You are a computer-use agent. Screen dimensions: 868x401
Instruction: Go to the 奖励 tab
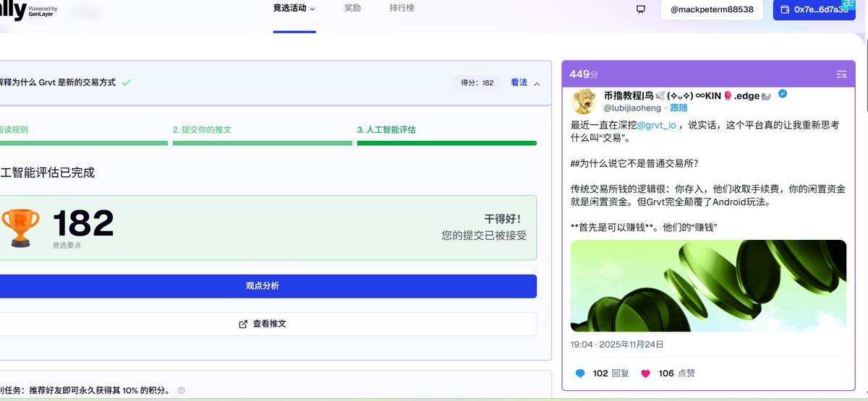pos(352,9)
